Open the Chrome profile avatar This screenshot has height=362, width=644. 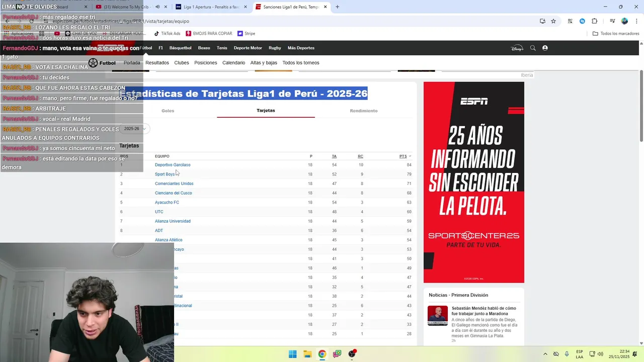624,21
